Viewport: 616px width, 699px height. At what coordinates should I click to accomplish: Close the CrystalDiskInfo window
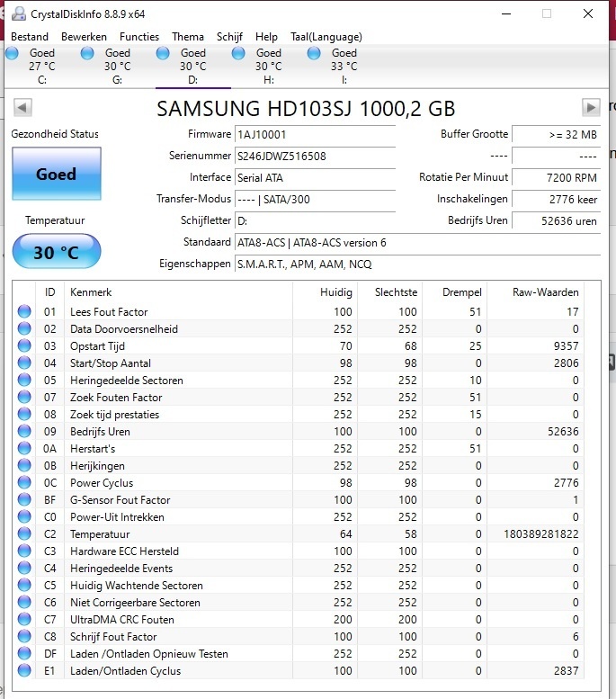pyautogui.click(x=588, y=13)
